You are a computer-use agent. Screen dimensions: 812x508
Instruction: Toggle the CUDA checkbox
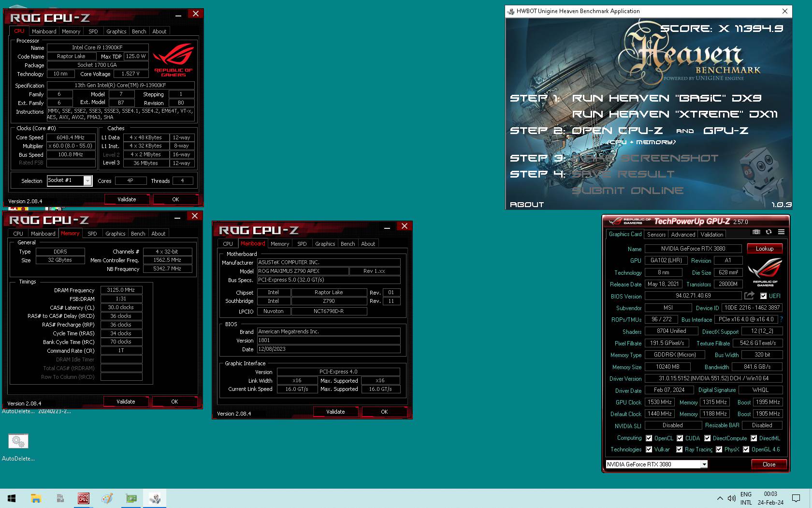680,438
